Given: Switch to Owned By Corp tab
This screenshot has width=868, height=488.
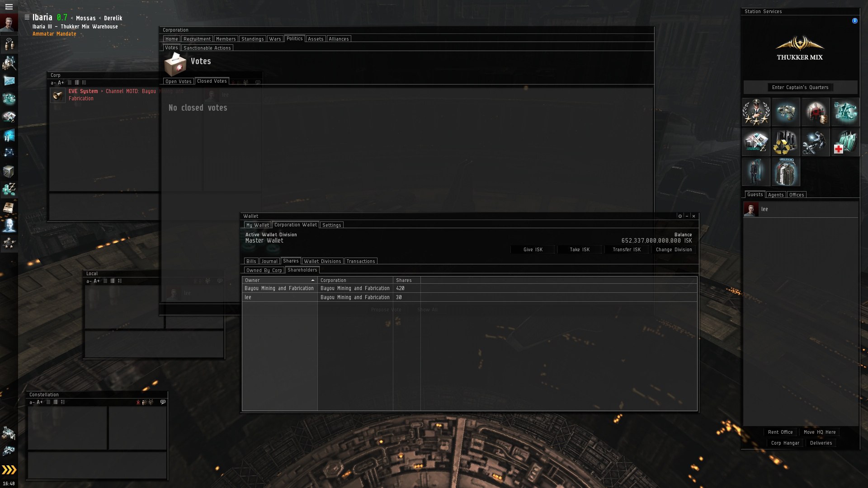Looking at the screenshot, I should point(264,270).
